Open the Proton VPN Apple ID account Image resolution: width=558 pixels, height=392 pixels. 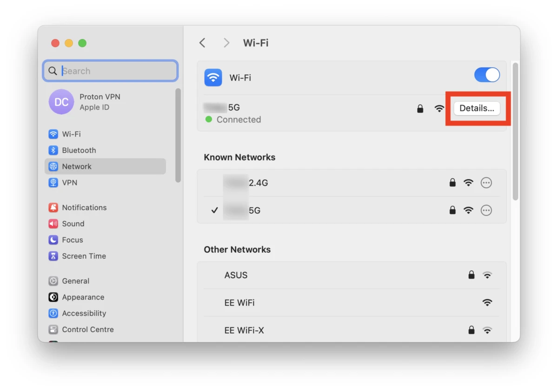[100, 102]
